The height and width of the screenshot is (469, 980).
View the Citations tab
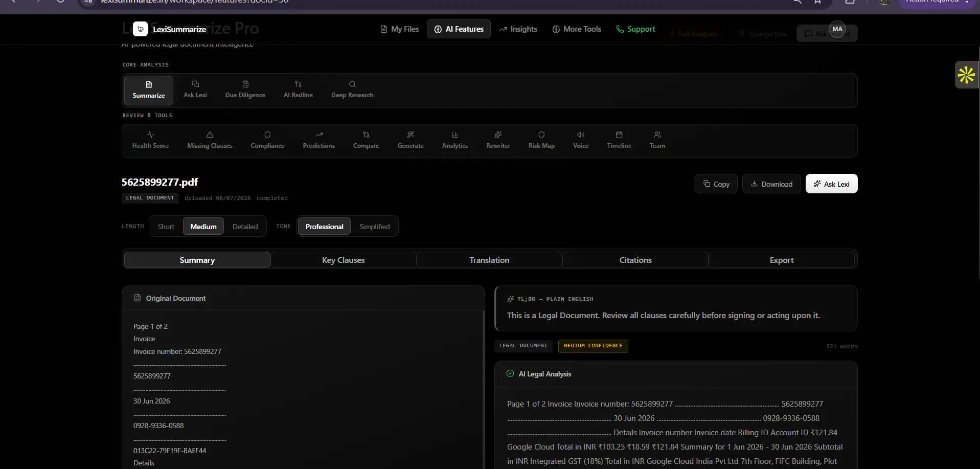(635, 260)
